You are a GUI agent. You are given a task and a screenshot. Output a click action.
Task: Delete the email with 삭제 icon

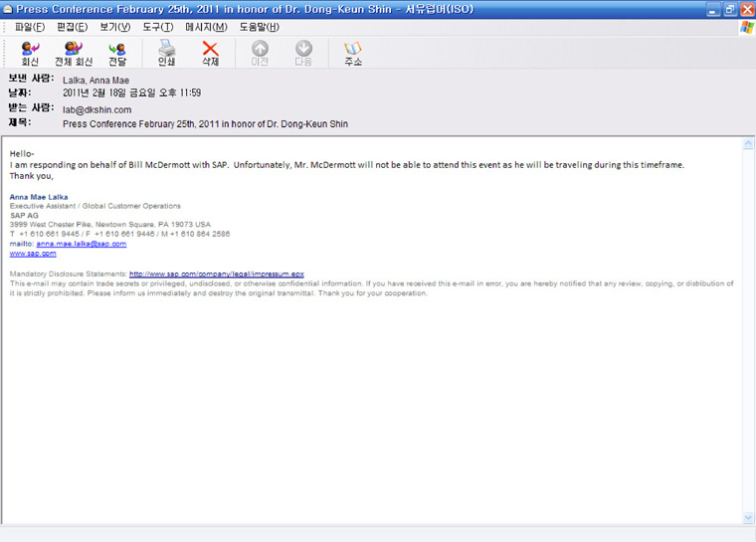coord(210,49)
